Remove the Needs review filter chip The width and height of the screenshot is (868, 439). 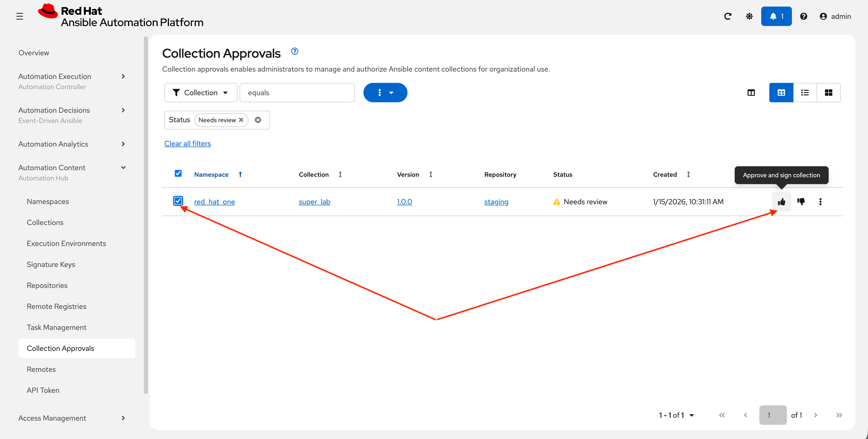[x=241, y=120]
